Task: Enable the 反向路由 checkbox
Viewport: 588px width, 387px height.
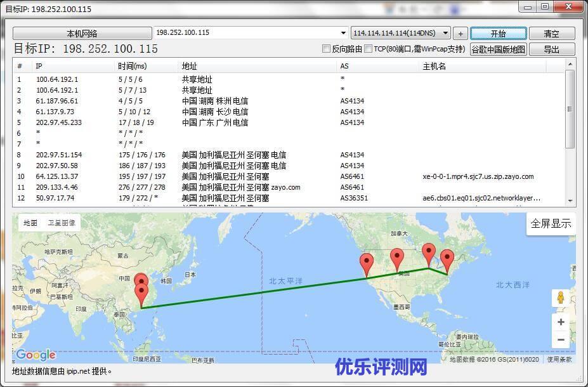Action: click(327, 49)
